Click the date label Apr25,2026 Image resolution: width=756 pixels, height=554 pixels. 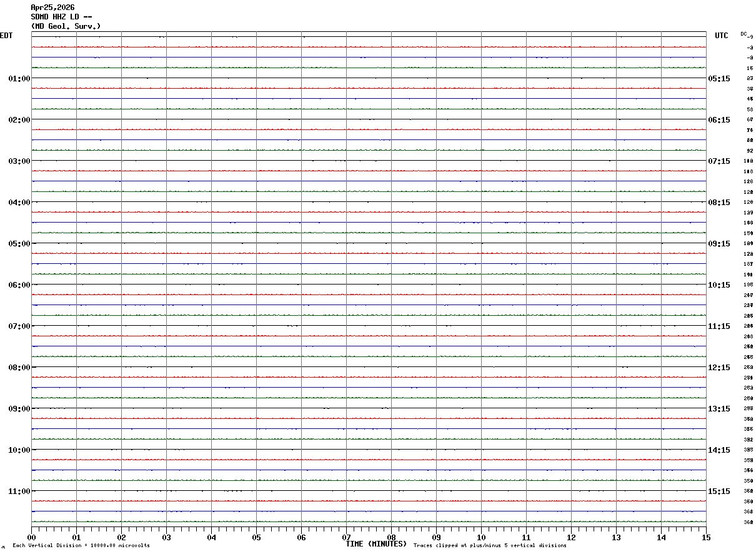pyautogui.click(x=52, y=8)
